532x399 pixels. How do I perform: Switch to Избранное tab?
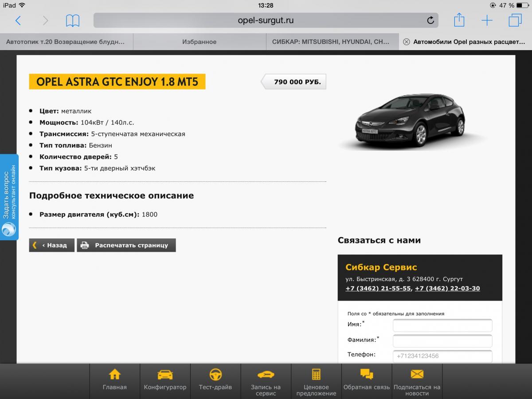click(199, 42)
